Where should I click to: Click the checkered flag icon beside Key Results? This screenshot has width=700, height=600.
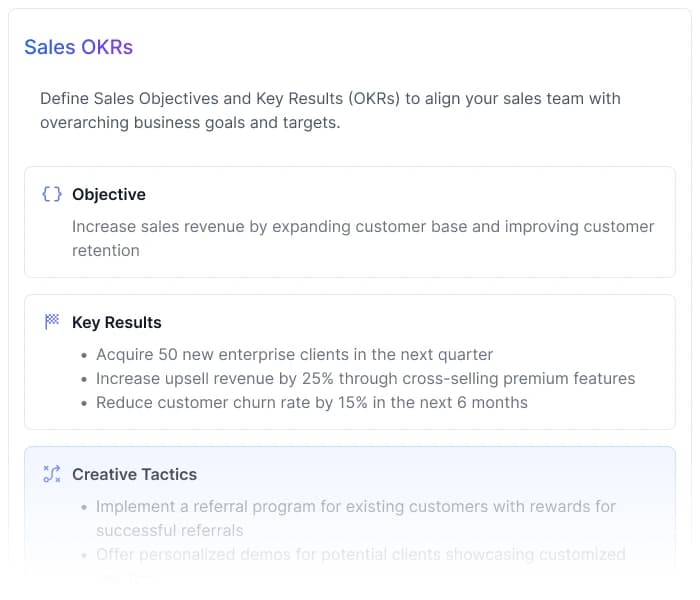52,322
